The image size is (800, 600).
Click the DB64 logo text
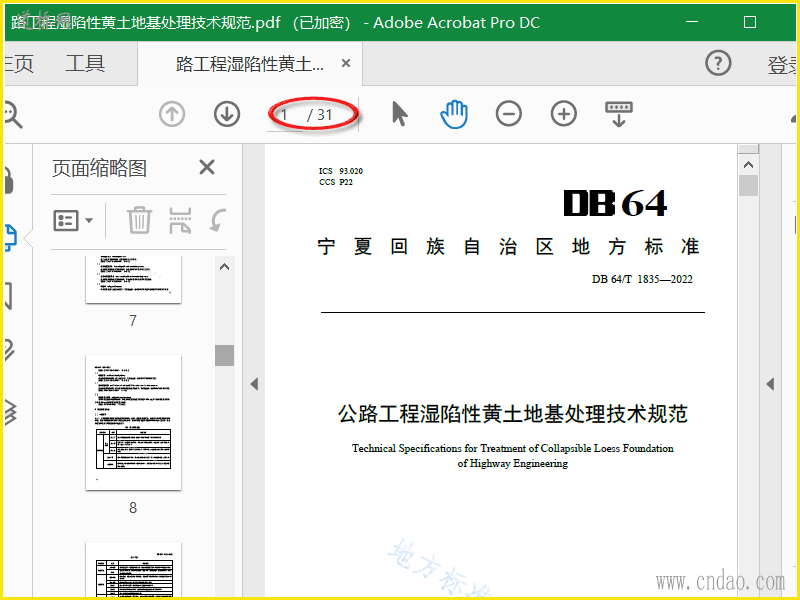615,203
